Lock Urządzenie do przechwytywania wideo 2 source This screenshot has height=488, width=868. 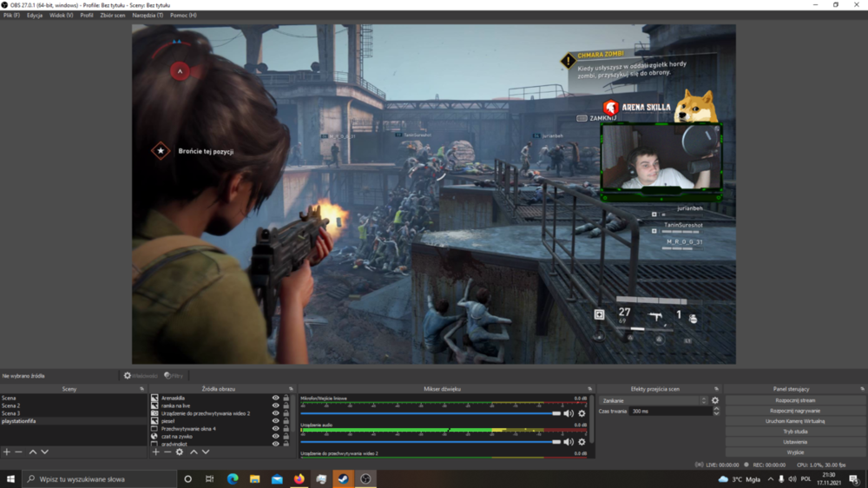(x=286, y=413)
